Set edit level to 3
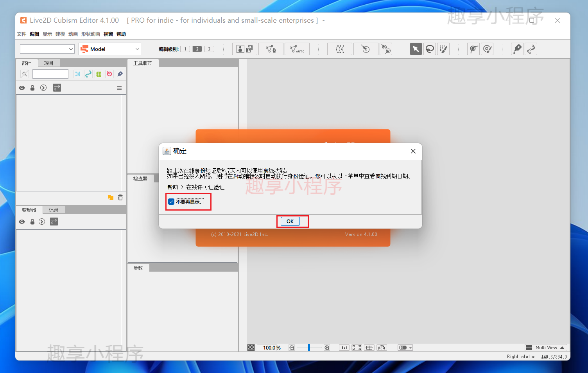Image resolution: width=588 pixels, height=373 pixels. coord(209,49)
